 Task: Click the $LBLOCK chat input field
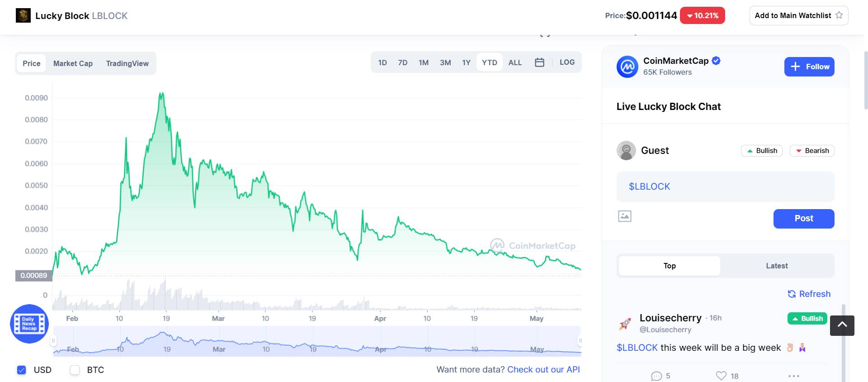point(725,186)
